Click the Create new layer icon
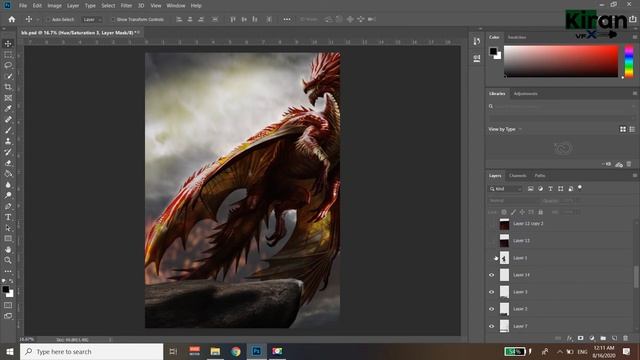640x360 pixels. (x=614, y=338)
